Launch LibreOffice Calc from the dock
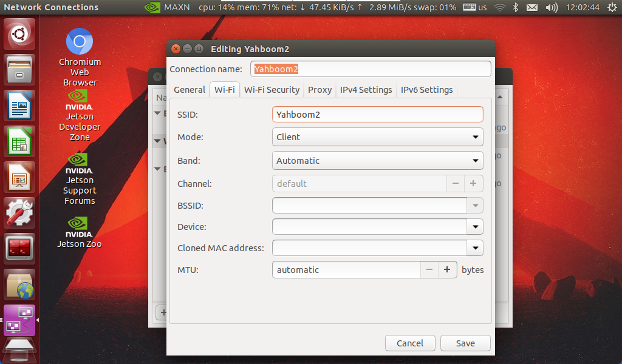Viewport: 622px width, 364px height. point(20,142)
